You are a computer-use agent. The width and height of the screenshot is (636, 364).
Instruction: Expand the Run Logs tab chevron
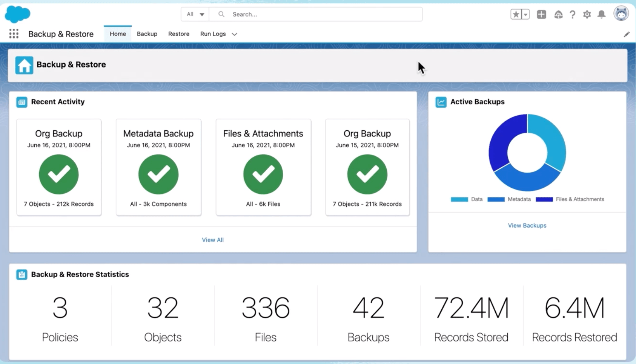234,34
